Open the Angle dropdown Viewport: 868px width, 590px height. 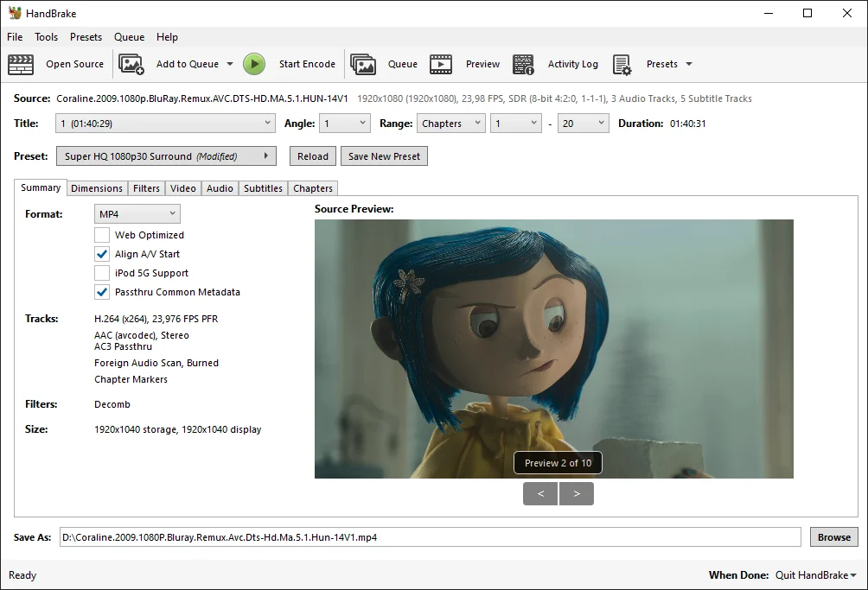345,124
